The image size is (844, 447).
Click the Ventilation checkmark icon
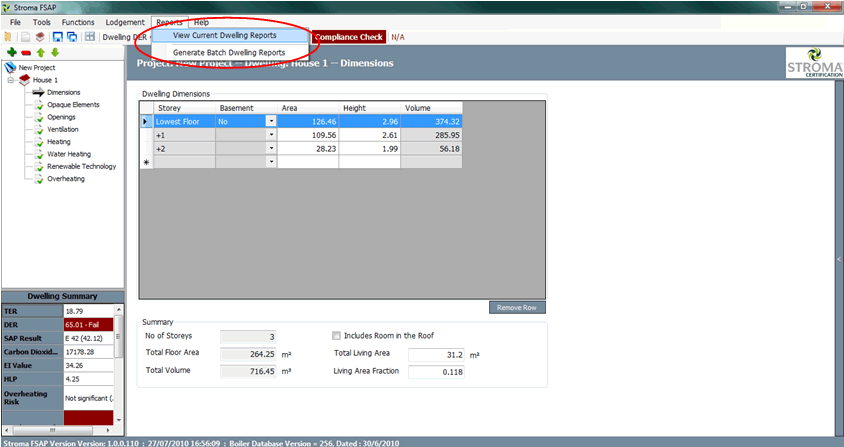tap(39, 130)
